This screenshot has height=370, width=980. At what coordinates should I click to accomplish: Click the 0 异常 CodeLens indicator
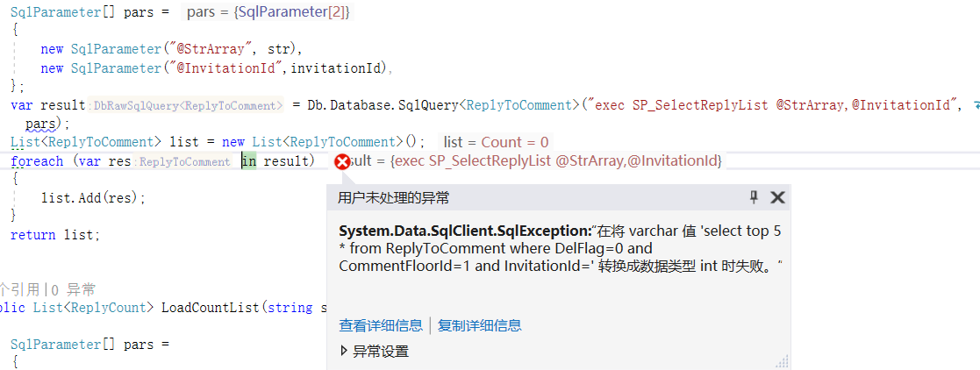point(73,289)
